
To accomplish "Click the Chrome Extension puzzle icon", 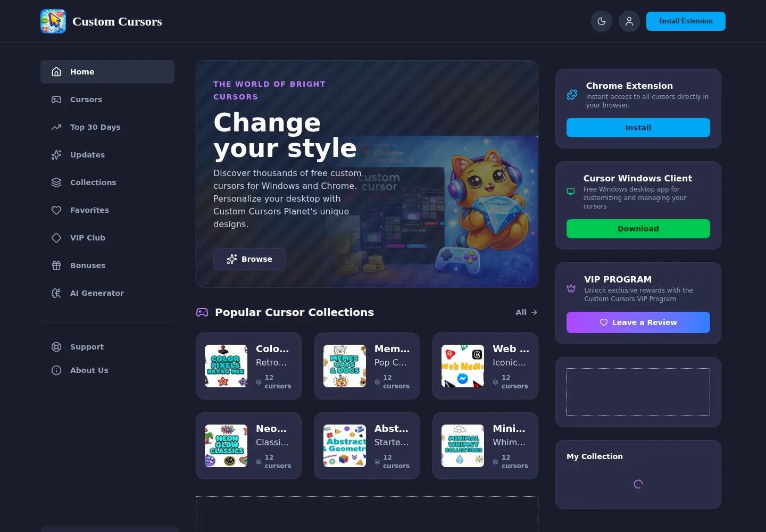I will (x=572, y=95).
